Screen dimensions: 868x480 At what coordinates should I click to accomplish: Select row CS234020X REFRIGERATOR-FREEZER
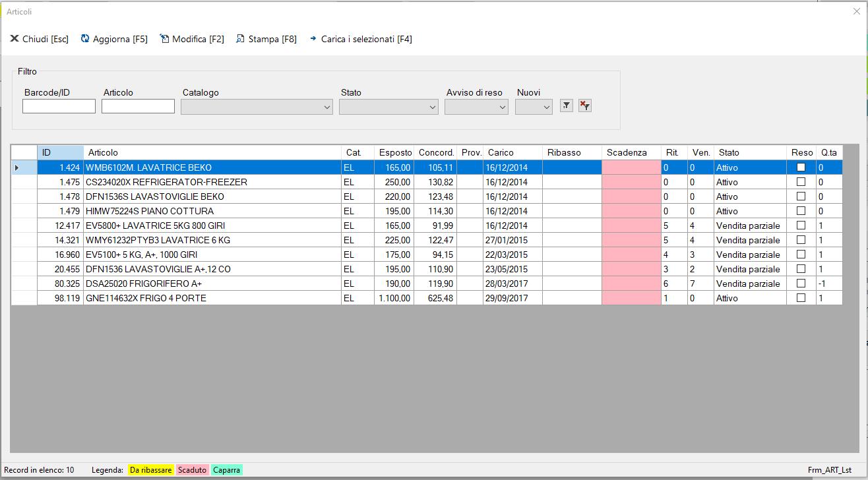pos(427,182)
